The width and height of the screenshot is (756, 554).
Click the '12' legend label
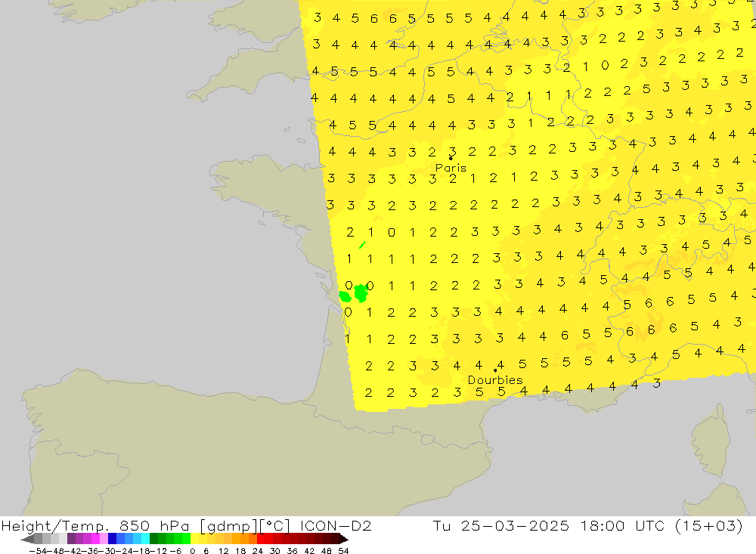coord(223,551)
